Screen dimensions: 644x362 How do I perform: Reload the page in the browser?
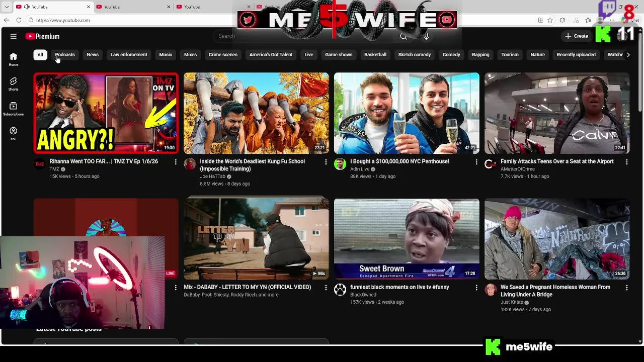(x=19, y=20)
